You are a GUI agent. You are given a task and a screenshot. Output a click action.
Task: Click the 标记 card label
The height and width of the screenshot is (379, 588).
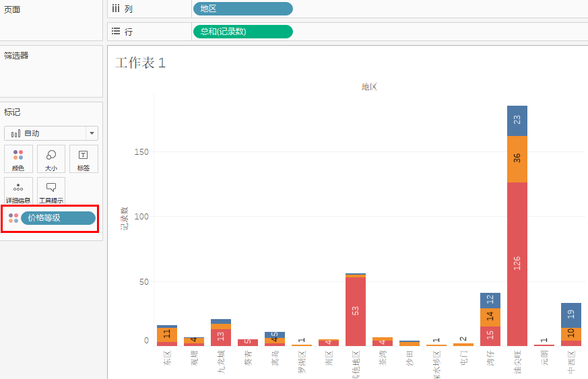pyautogui.click(x=12, y=112)
